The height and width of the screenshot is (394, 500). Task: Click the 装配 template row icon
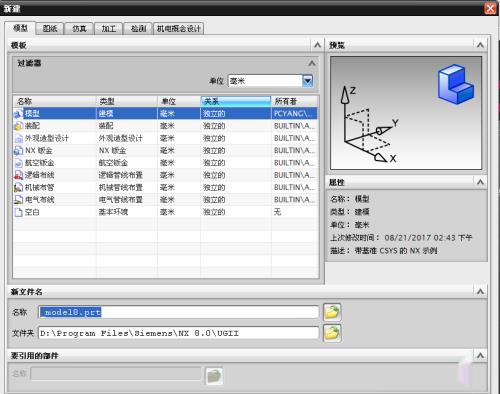click(x=18, y=126)
